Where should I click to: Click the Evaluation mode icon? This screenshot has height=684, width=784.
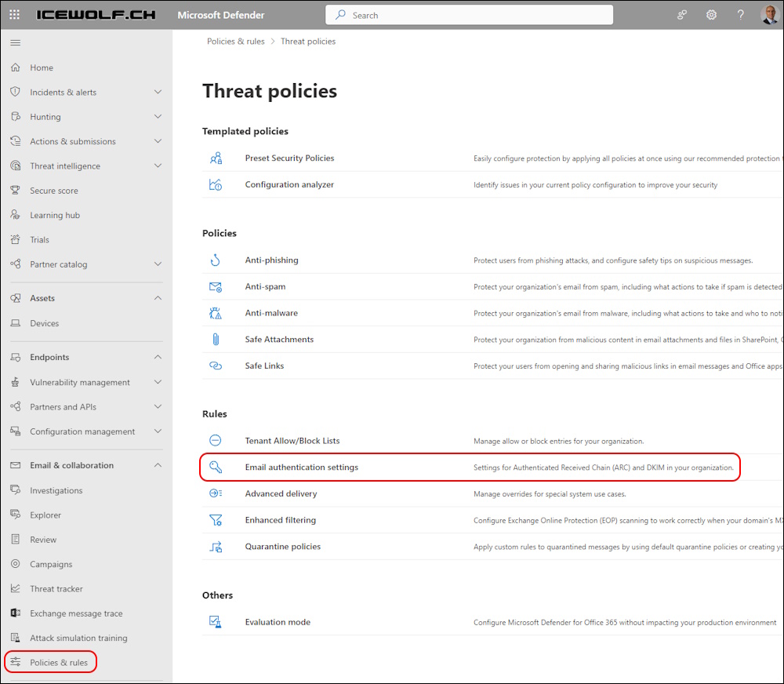(x=216, y=622)
